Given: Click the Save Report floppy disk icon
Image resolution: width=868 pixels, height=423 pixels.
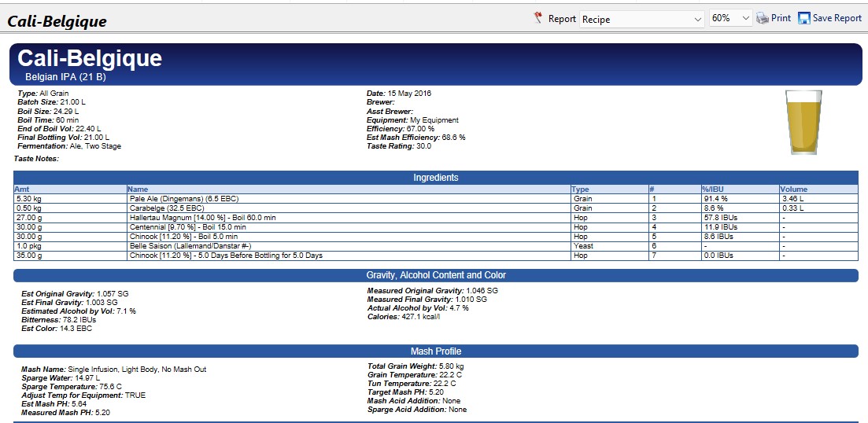Looking at the screenshot, I should click(x=803, y=18).
